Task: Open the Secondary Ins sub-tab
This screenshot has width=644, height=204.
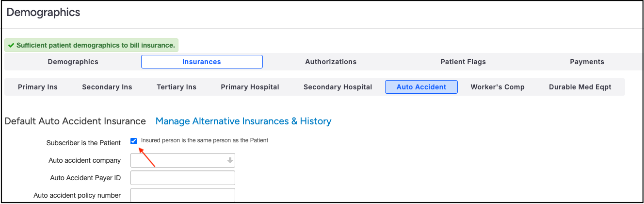Action: 107,87
